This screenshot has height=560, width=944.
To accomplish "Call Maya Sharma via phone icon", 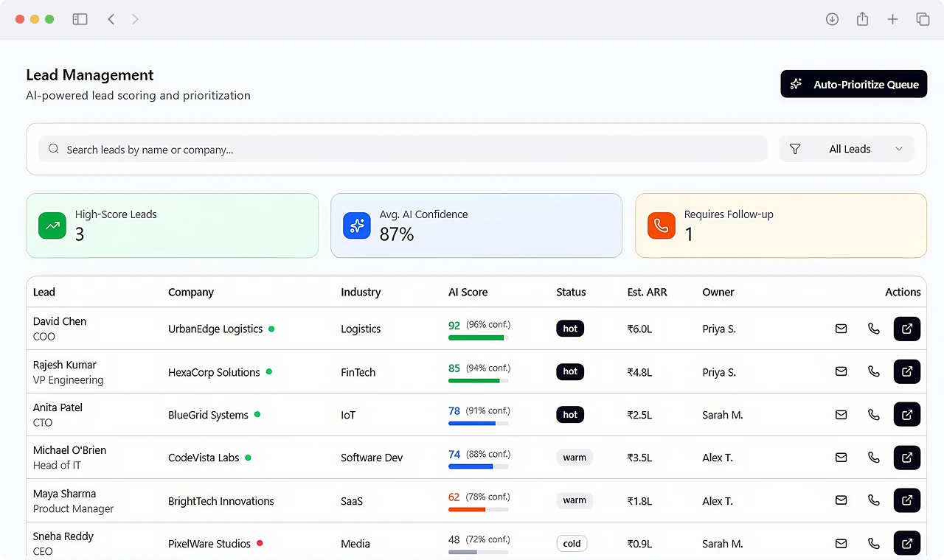I will click(874, 500).
